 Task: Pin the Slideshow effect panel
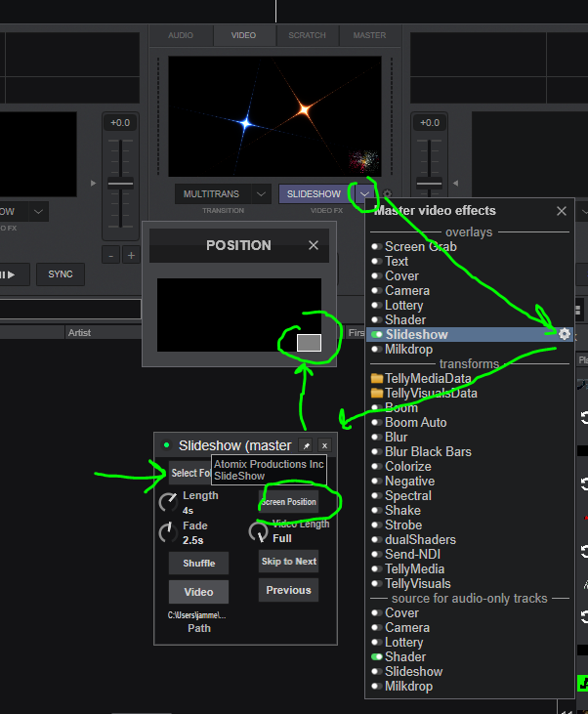point(306,445)
